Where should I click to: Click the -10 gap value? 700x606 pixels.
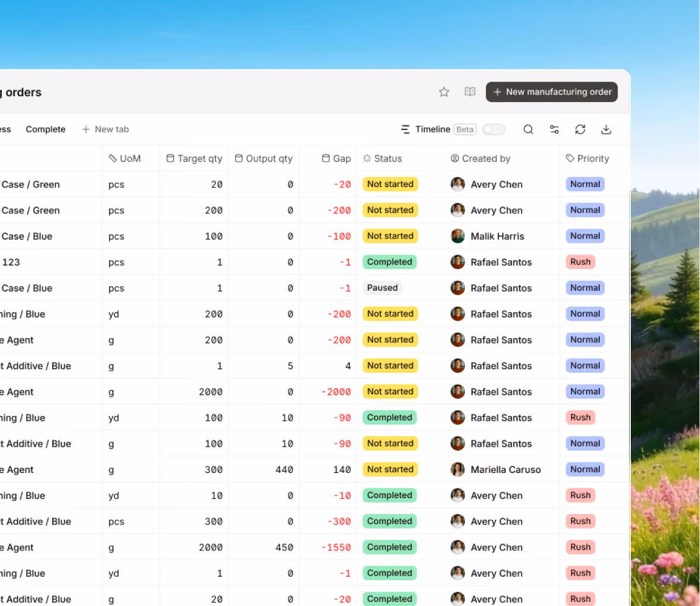pyautogui.click(x=342, y=496)
